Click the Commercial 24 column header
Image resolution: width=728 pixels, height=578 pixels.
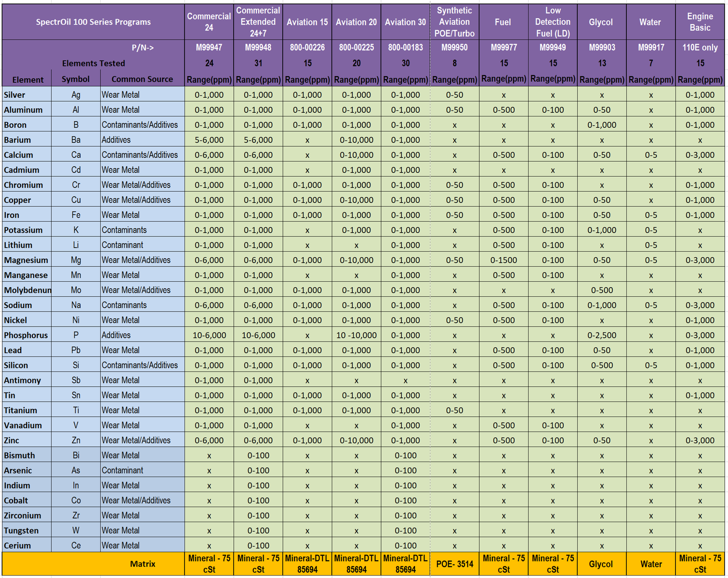[x=209, y=22]
